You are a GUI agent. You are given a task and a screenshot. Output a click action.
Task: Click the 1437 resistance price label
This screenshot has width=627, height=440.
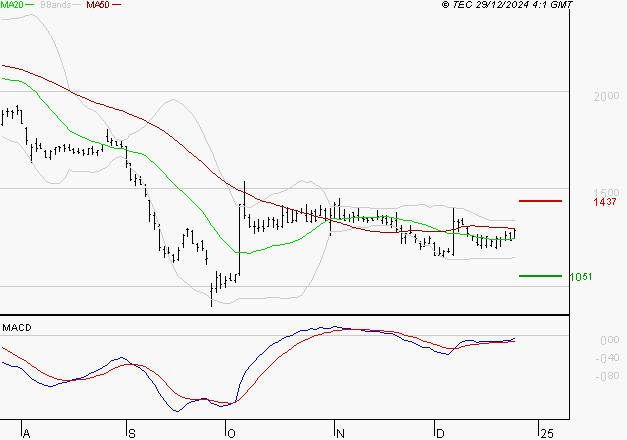[605, 202]
